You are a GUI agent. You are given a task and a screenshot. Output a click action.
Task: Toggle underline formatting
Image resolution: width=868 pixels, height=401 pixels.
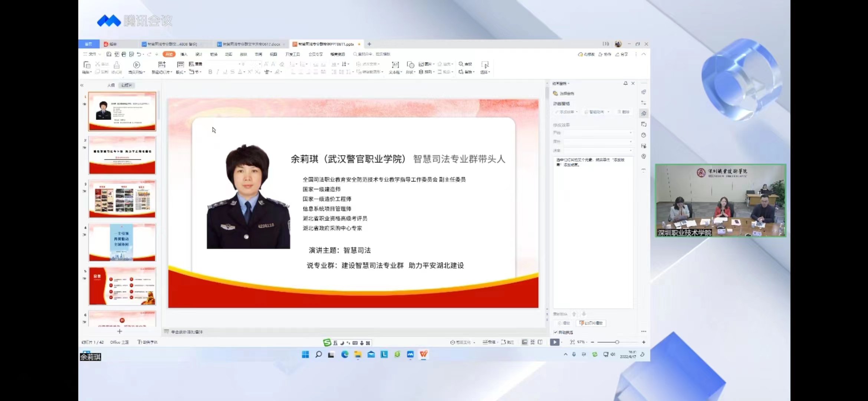(x=225, y=72)
